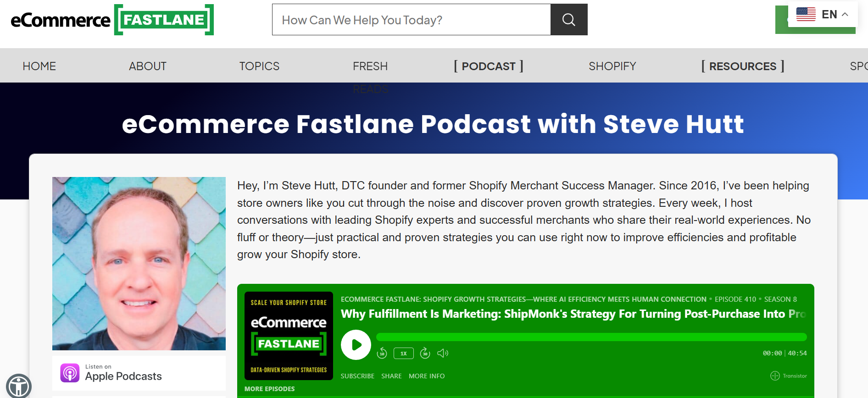Click the search magnifier button
The height and width of the screenshot is (398, 868).
[569, 20]
